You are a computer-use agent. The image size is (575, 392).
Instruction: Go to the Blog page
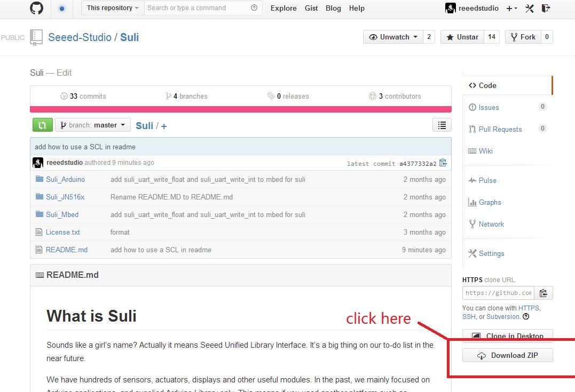point(333,8)
